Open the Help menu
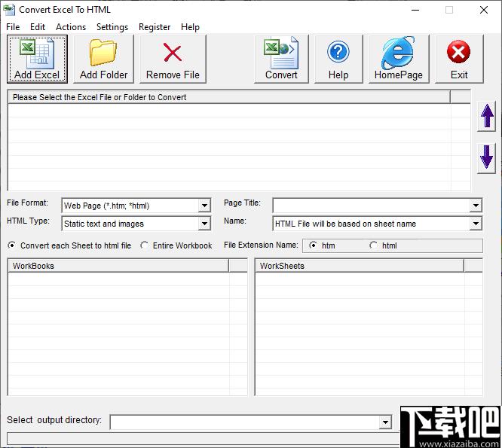The image size is (502, 448). pos(190,27)
